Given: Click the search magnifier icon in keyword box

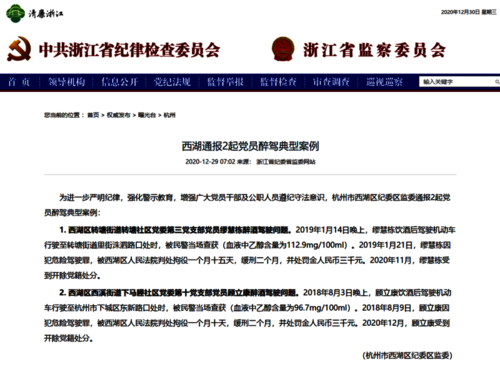Looking at the screenshot, I should (x=497, y=82).
